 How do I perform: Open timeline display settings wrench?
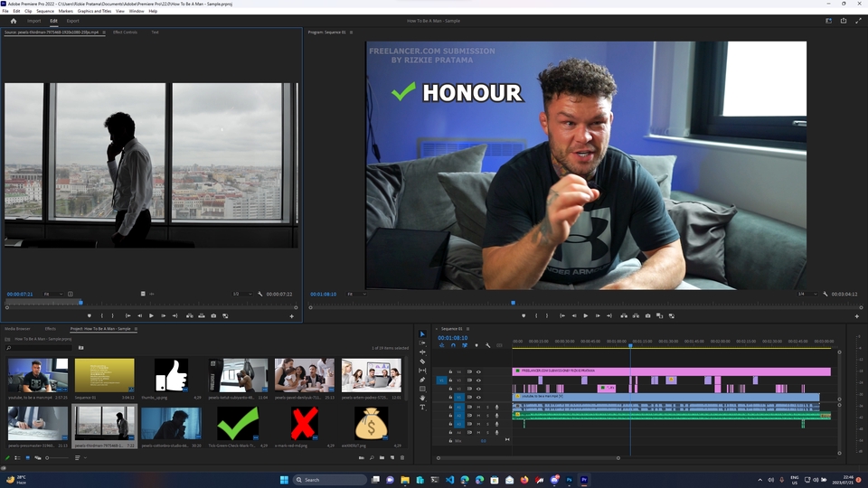(x=487, y=345)
